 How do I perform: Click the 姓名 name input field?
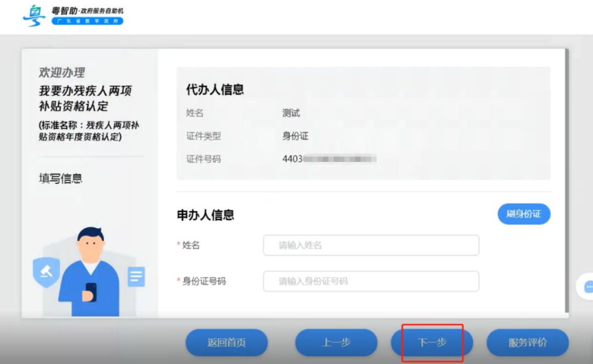tap(371, 245)
